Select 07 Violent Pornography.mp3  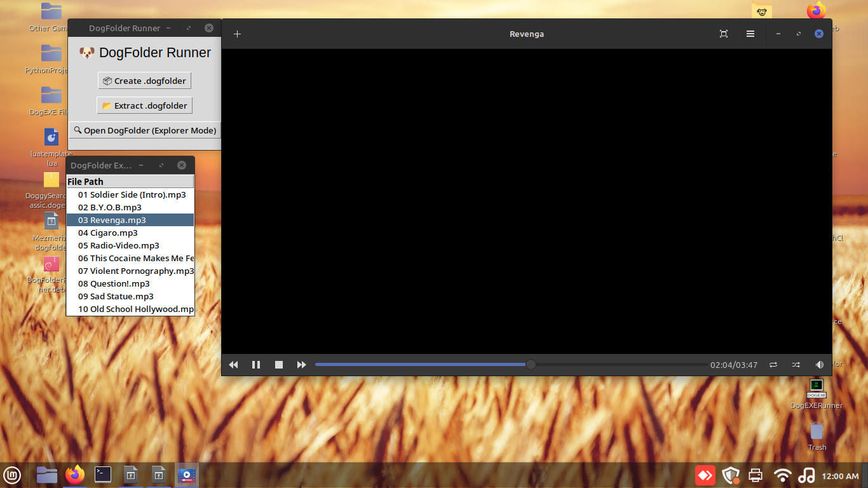point(130,271)
